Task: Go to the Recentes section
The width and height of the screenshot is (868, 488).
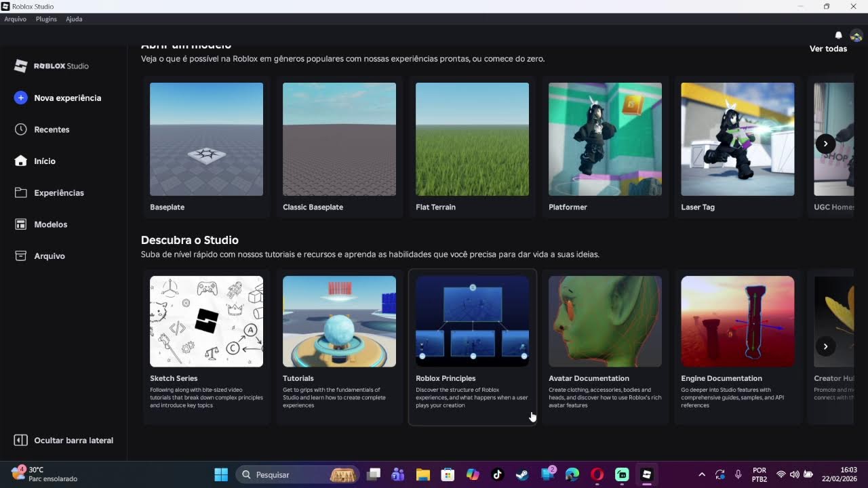Action: 52,129
